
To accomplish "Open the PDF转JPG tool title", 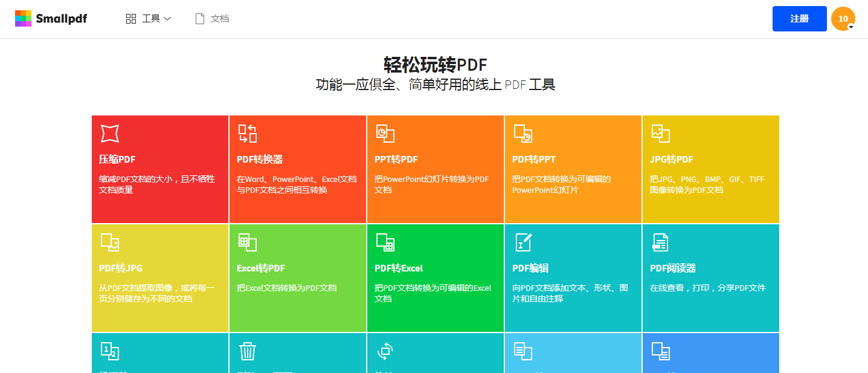I will pos(121,268).
